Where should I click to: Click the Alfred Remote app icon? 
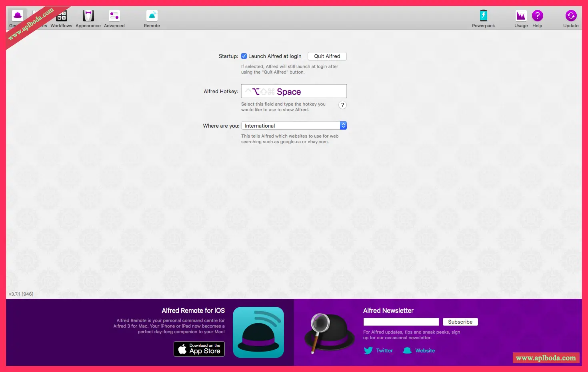[x=258, y=332]
